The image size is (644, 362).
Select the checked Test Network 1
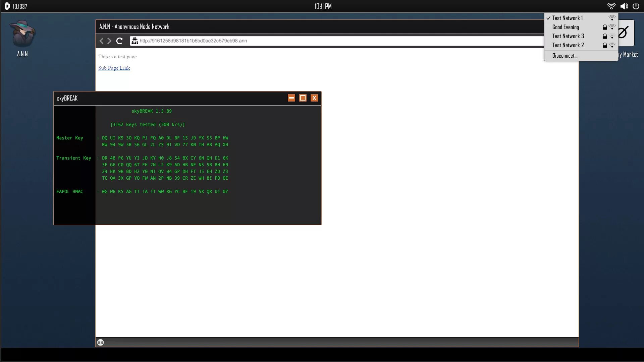coord(567,18)
